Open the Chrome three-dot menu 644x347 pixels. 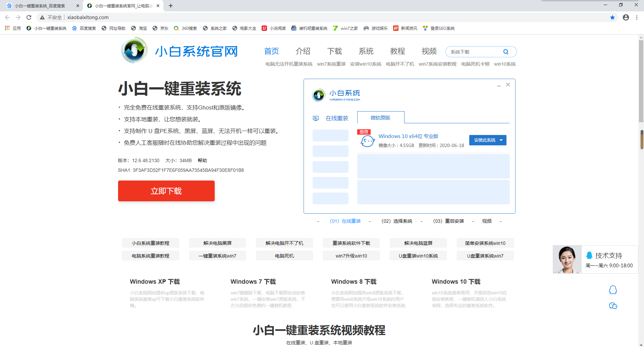(637, 17)
